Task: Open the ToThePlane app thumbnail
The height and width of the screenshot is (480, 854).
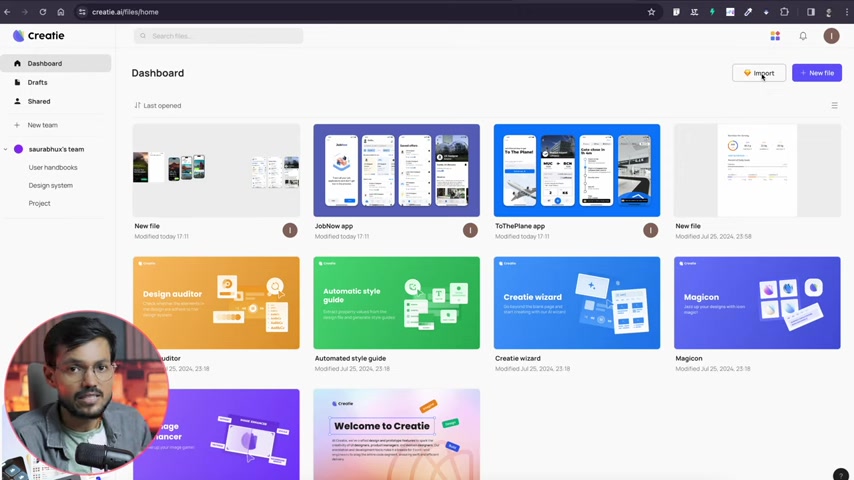Action: click(577, 170)
